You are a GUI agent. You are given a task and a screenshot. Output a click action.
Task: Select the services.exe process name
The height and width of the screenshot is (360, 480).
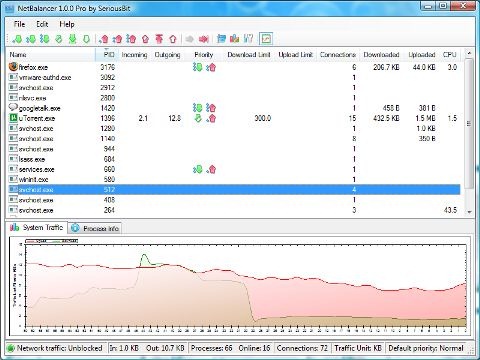[36, 169]
